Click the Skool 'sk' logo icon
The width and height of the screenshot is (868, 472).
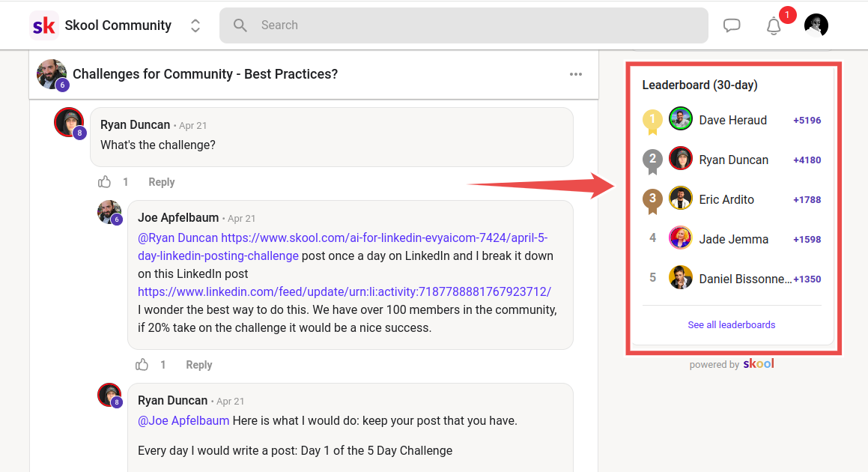[x=43, y=25]
